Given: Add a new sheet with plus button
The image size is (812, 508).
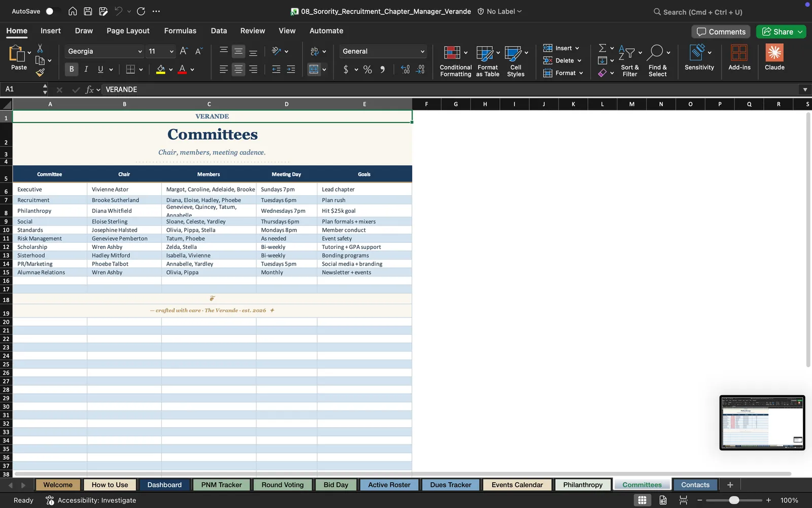Looking at the screenshot, I should (730, 485).
